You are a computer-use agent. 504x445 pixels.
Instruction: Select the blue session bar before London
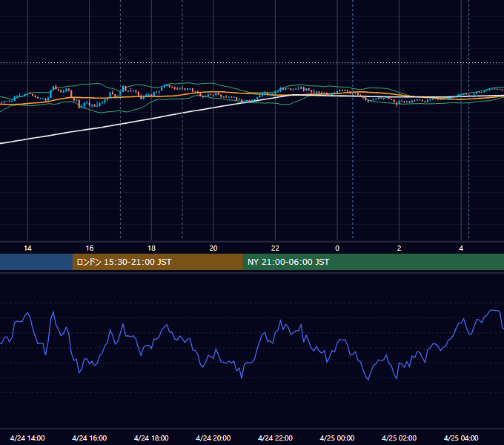36,262
